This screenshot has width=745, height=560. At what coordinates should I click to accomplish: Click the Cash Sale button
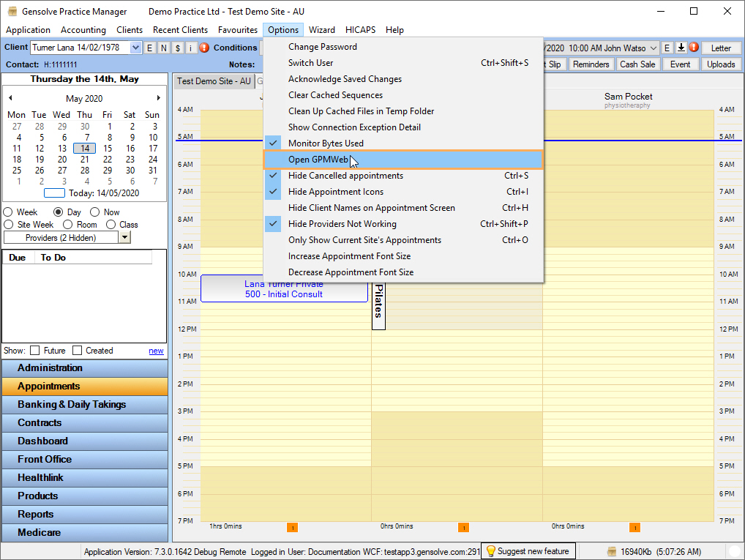[637, 64]
